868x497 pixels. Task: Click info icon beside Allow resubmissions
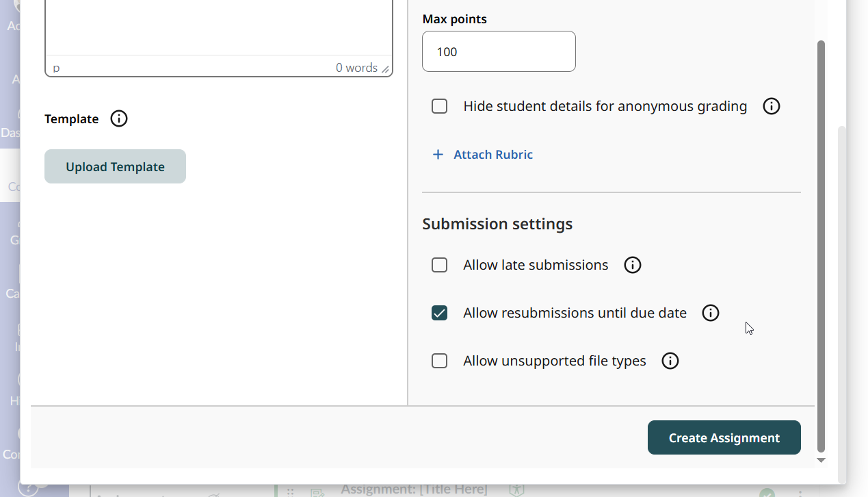pos(710,313)
